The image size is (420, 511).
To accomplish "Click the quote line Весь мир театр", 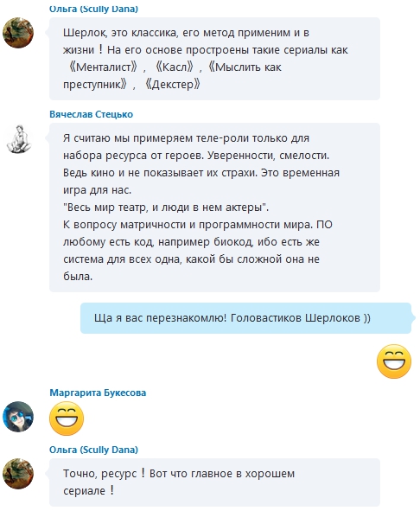I will [x=166, y=208].
